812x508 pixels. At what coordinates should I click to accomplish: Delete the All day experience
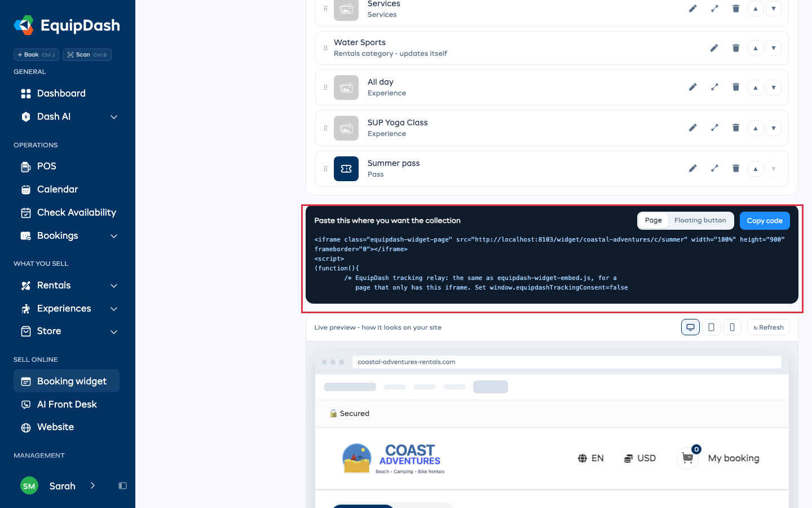point(736,87)
